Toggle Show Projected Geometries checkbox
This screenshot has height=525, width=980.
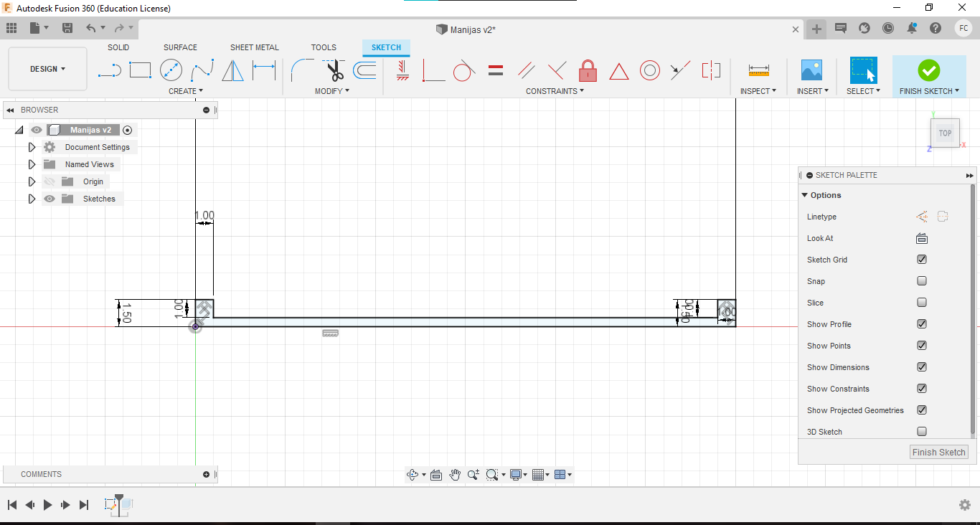click(x=922, y=410)
